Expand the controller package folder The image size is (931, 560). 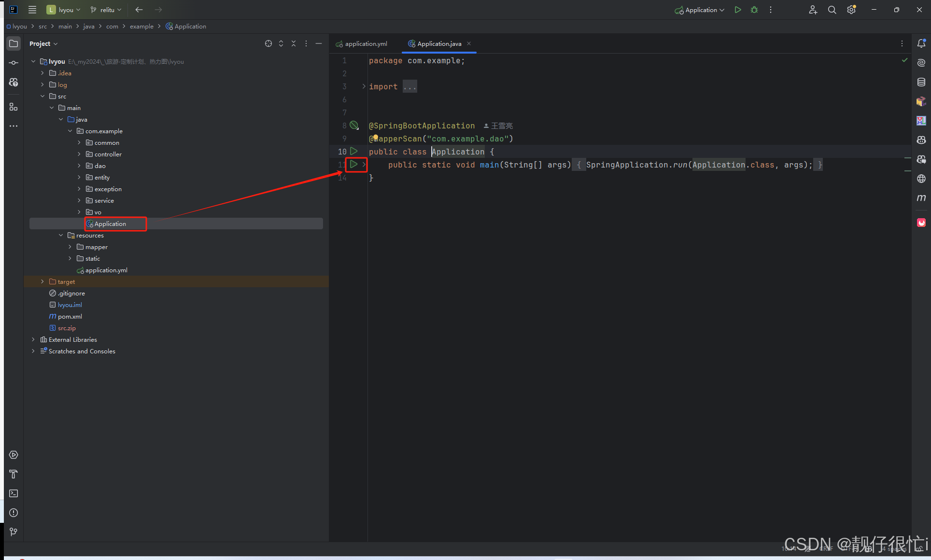click(x=79, y=154)
